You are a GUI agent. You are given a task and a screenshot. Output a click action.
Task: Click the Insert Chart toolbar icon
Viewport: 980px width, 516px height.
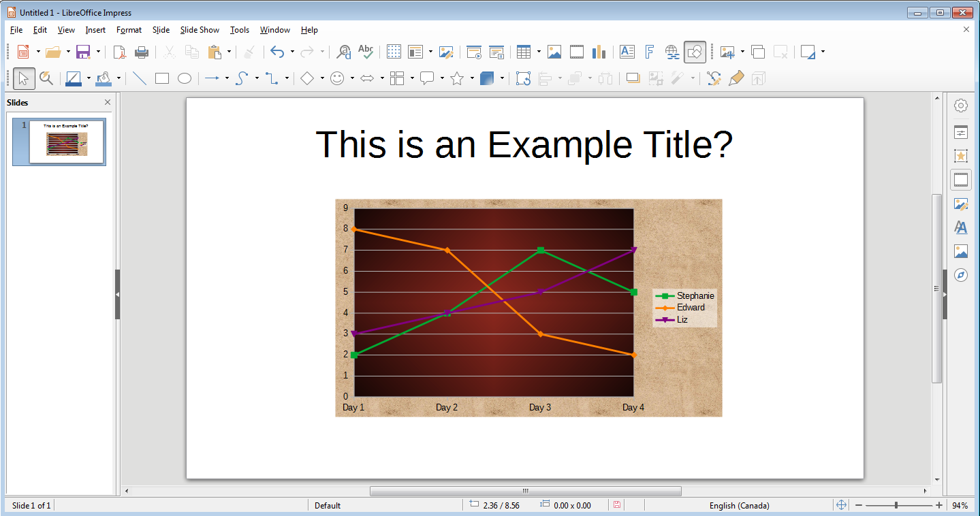coord(599,52)
